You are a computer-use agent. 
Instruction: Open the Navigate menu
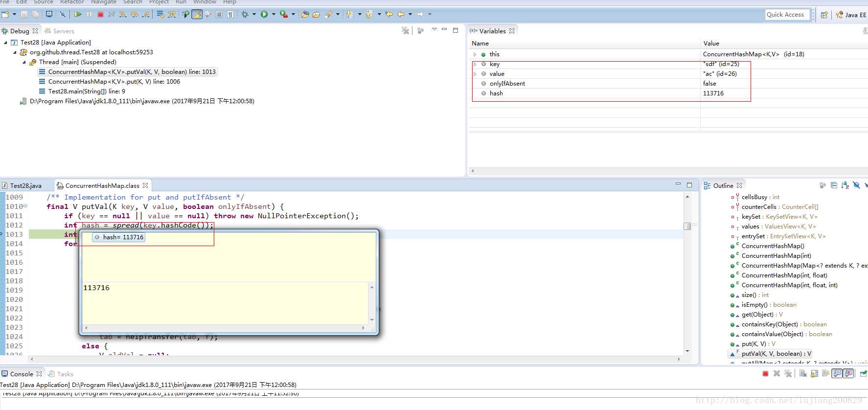point(104,2)
